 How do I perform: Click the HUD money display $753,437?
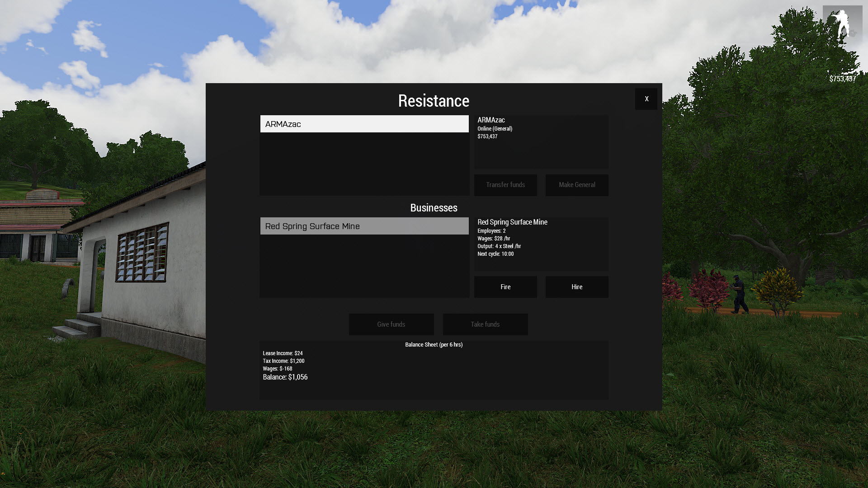(x=842, y=79)
